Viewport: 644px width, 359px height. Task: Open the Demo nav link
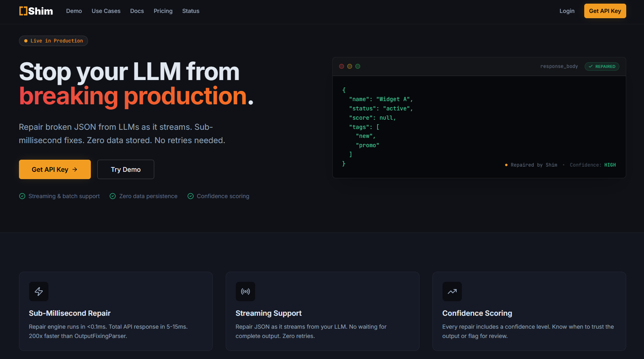tap(74, 11)
